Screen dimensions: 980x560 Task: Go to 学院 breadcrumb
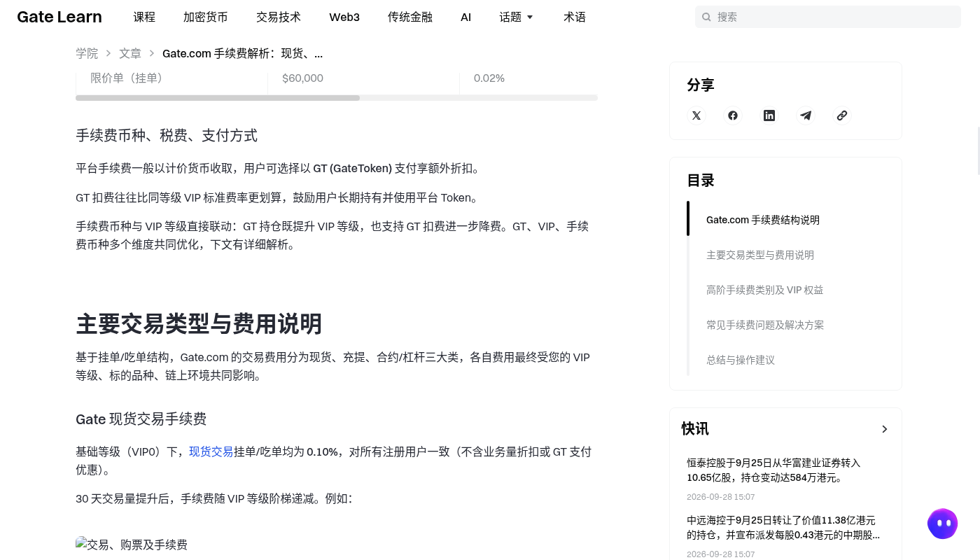[87, 53]
